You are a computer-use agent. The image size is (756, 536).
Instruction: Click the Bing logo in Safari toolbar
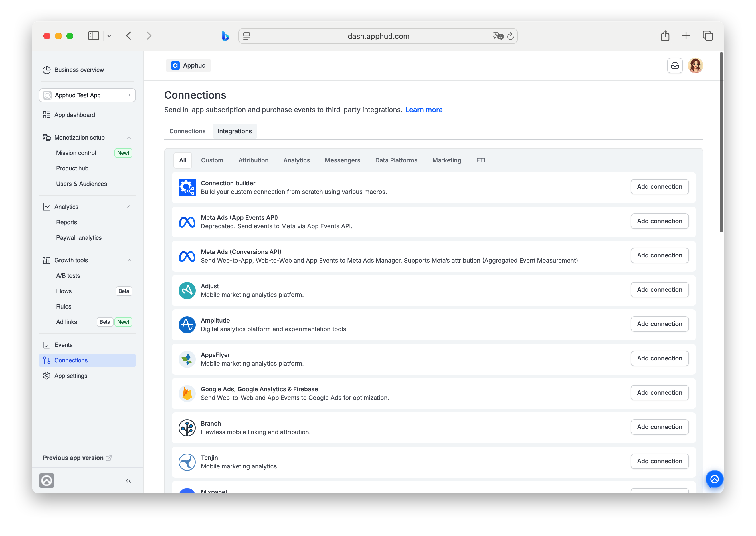[x=225, y=36]
